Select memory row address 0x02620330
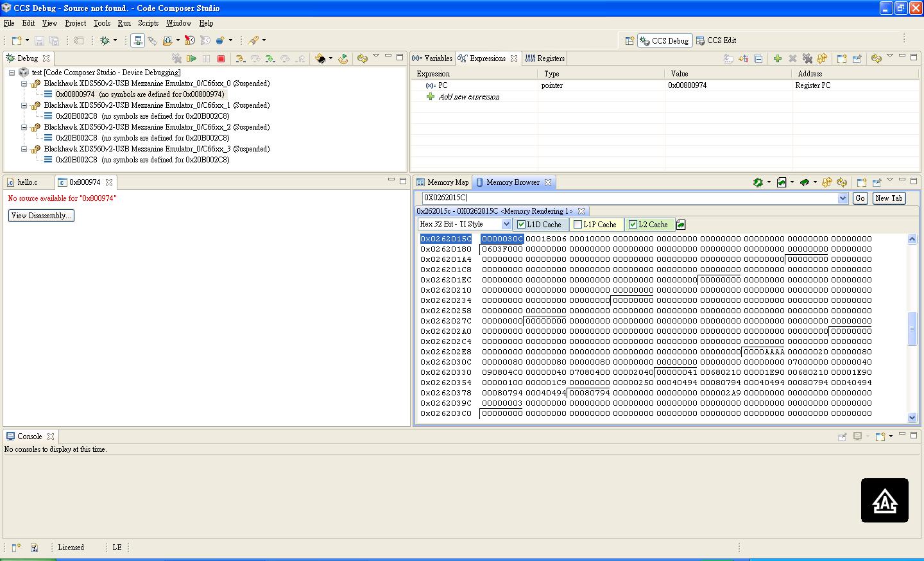 (446, 372)
